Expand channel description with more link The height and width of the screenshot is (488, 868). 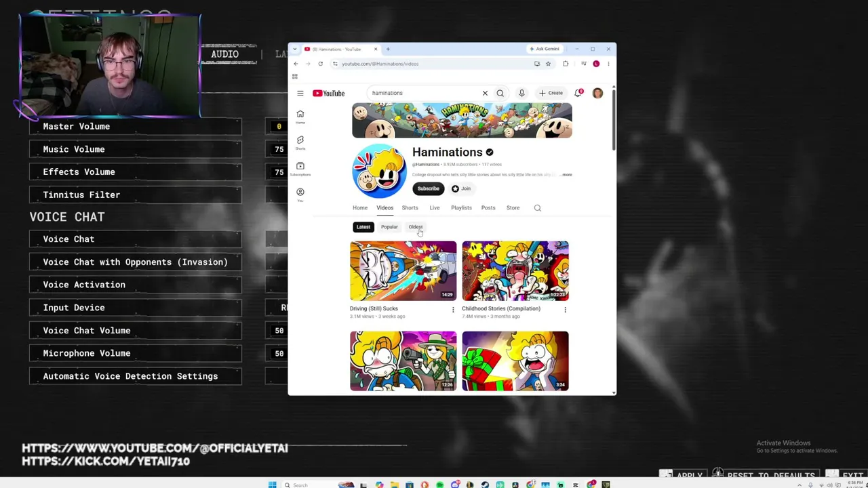point(566,175)
